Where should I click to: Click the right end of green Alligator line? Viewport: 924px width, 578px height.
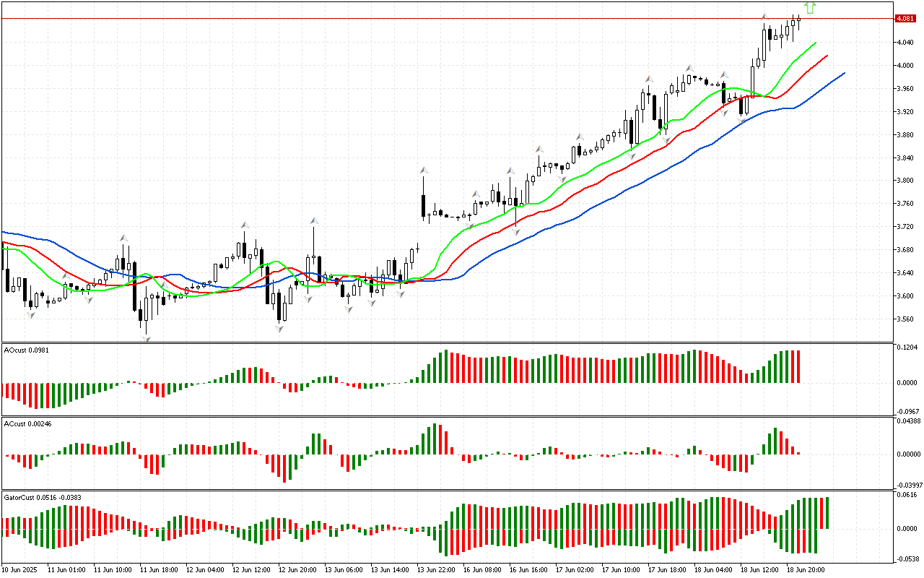click(x=816, y=43)
